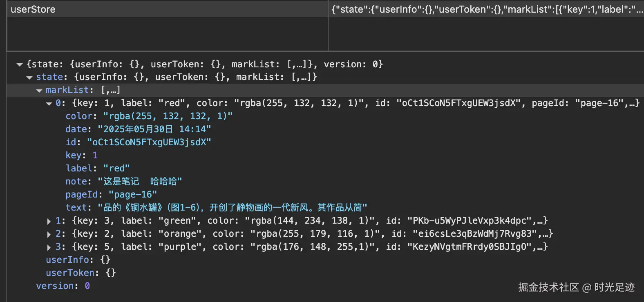Expand markList item 3 with purple label

(49, 247)
